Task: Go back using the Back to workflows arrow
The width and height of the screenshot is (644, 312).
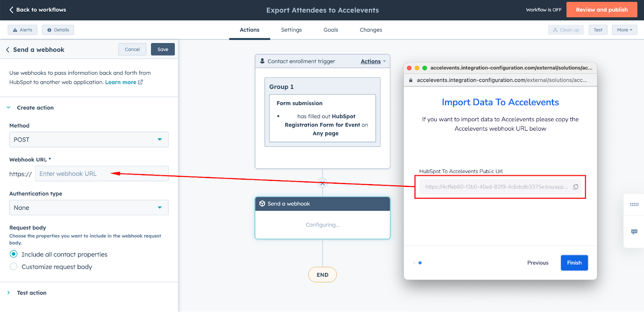Action: (11, 10)
